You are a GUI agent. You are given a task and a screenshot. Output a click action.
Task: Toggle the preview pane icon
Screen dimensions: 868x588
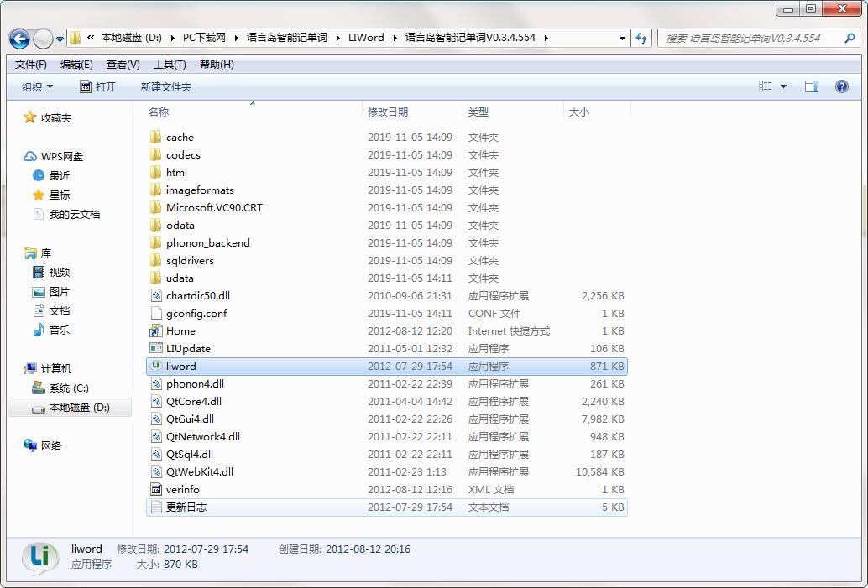click(812, 86)
